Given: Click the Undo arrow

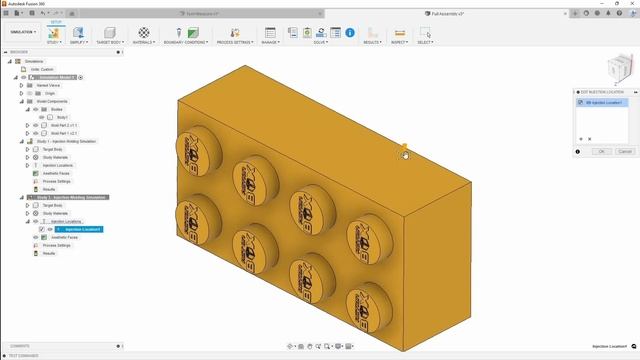Looking at the screenshot, I should point(44,13).
